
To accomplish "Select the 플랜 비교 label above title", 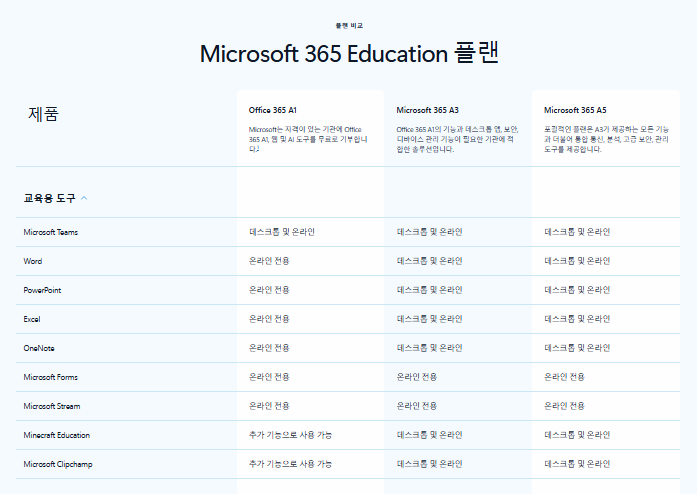I will pos(349,26).
